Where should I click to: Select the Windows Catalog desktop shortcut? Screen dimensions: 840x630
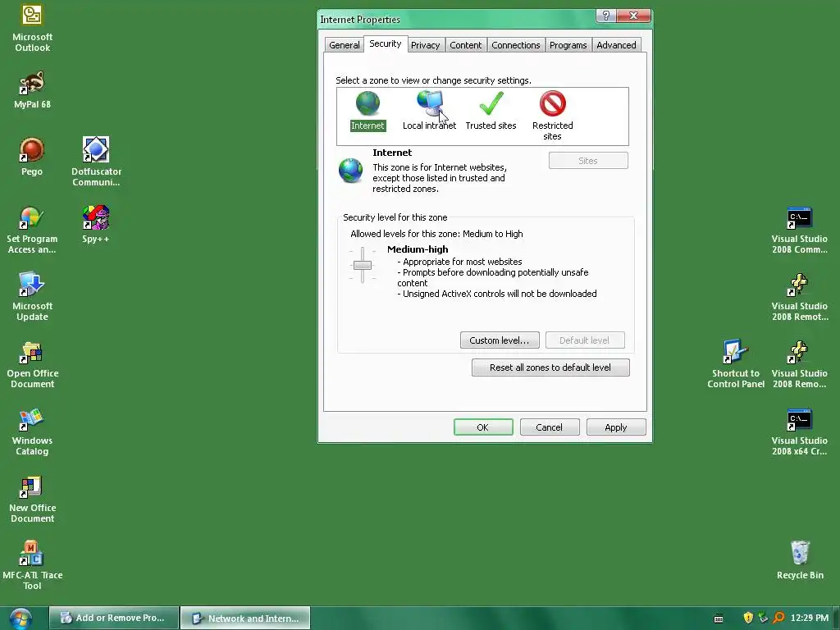pos(32,431)
